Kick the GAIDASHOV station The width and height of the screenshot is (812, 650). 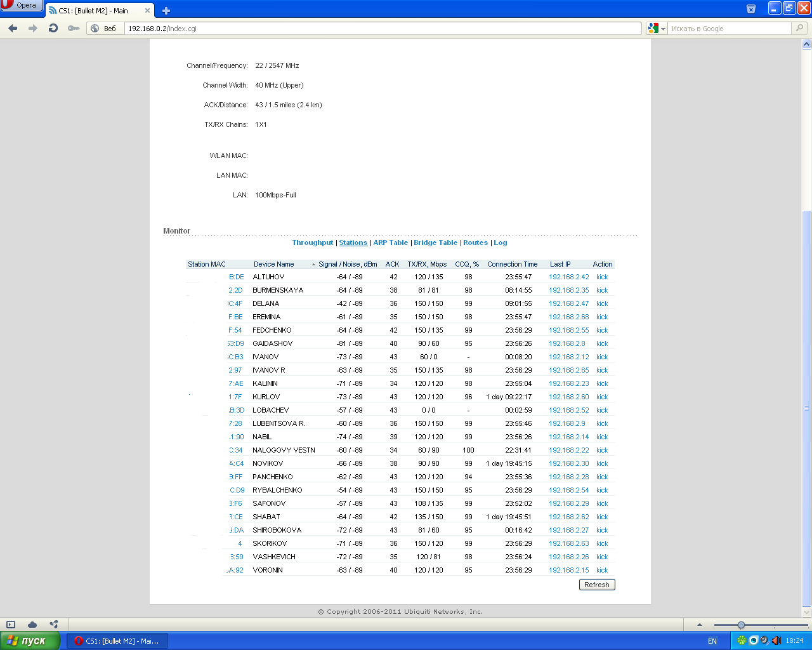click(602, 343)
